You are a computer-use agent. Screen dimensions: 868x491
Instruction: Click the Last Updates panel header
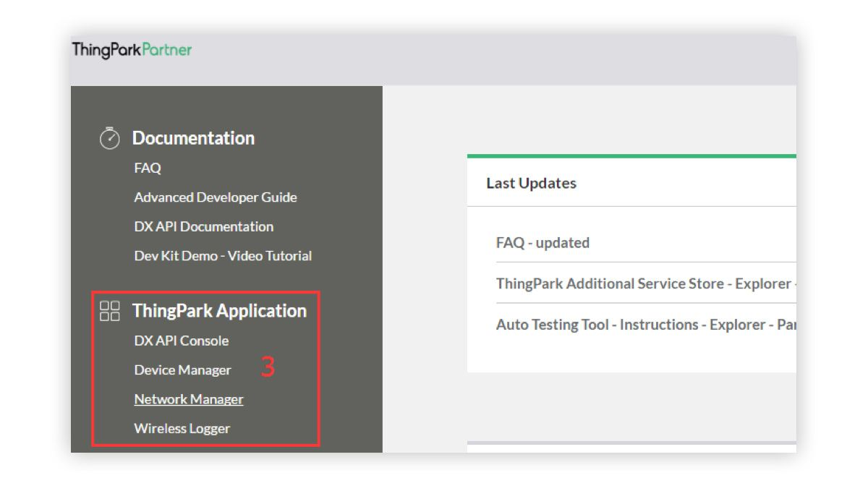coord(631,183)
